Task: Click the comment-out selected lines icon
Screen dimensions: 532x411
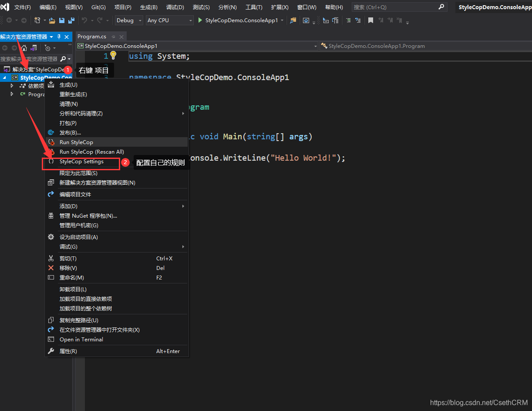Action: tap(348, 20)
